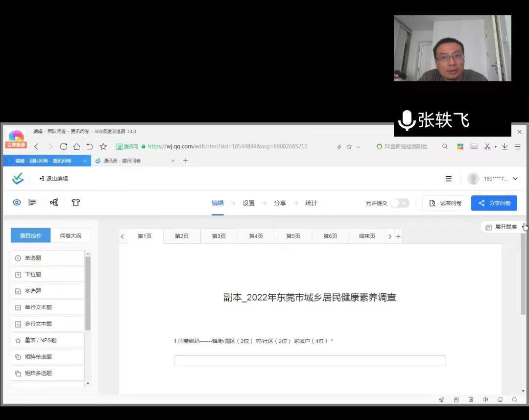Bookmark page with the star icon
Viewport: 529px width, 420px height.
tap(103, 146)
